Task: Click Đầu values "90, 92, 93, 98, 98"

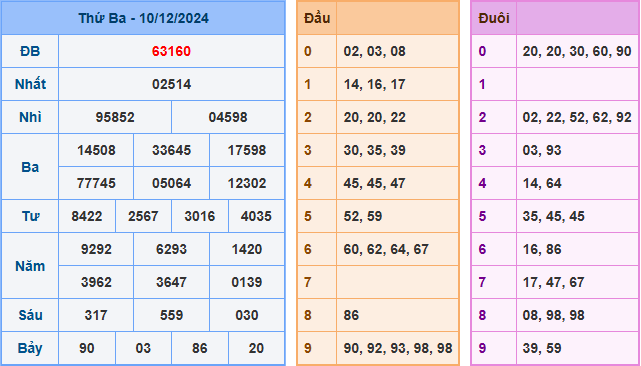Action: point(398,348)
